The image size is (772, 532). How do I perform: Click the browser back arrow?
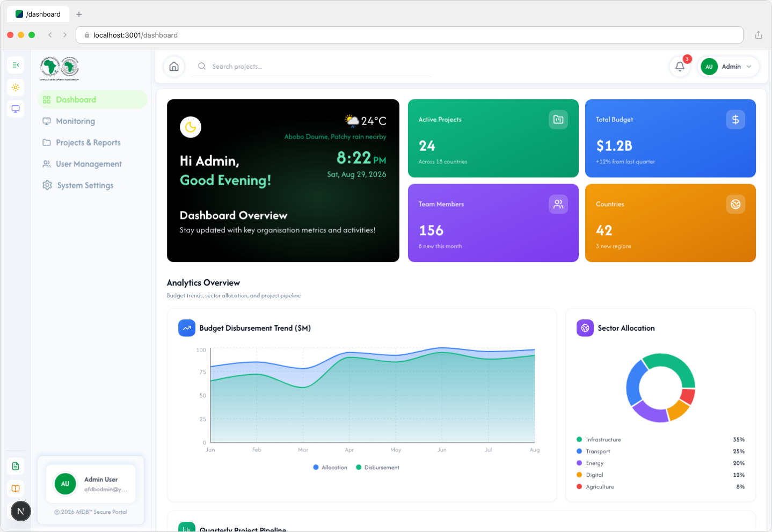pos(50,35)
